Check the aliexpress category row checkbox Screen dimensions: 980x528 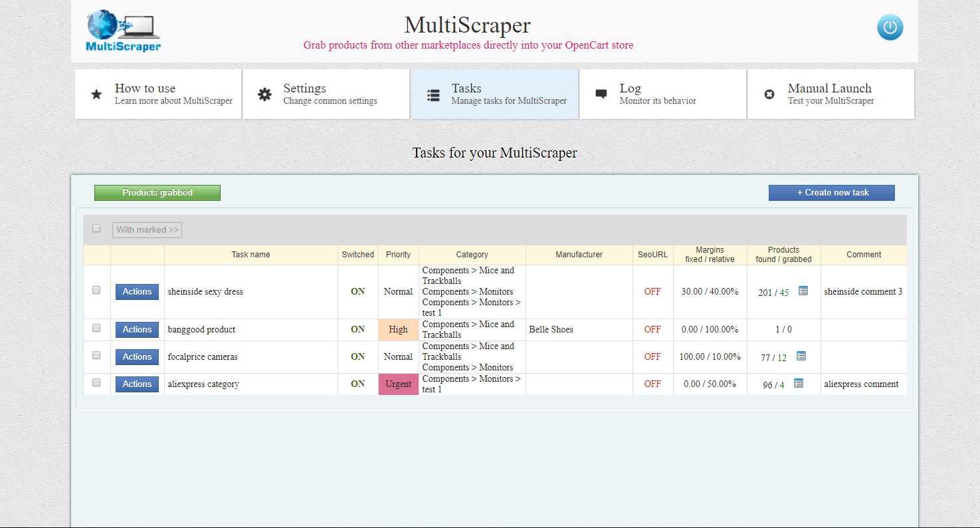[96, 382]
